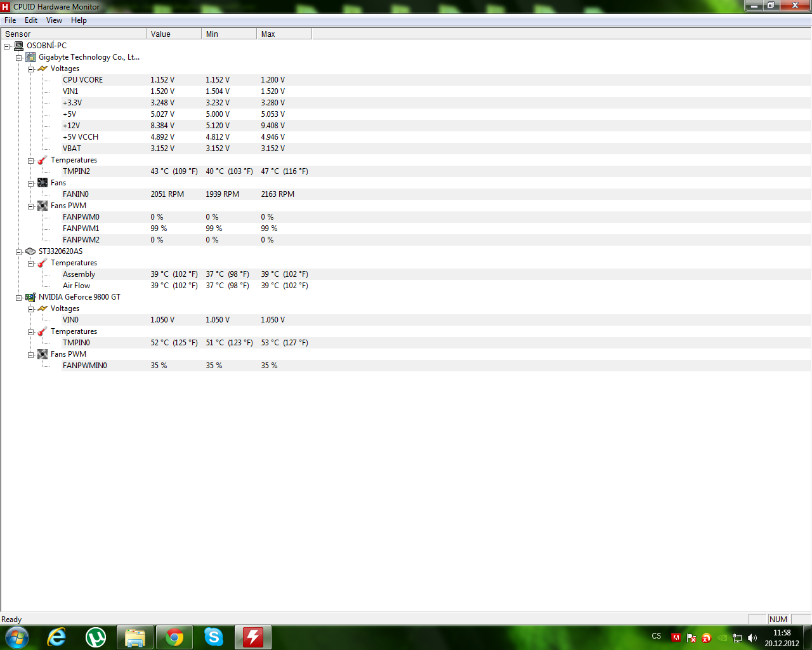The image size is (812, 650).
Task: Open uTorrent from the taskbar
Action: pos(96,637)
